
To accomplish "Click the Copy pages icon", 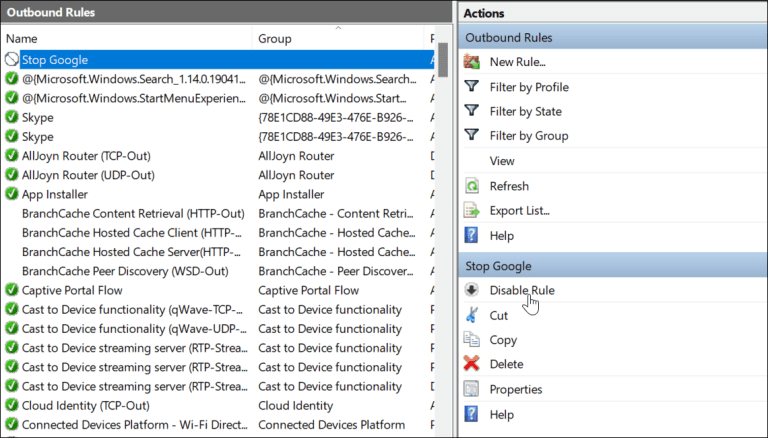I will (x=472, y=340).
